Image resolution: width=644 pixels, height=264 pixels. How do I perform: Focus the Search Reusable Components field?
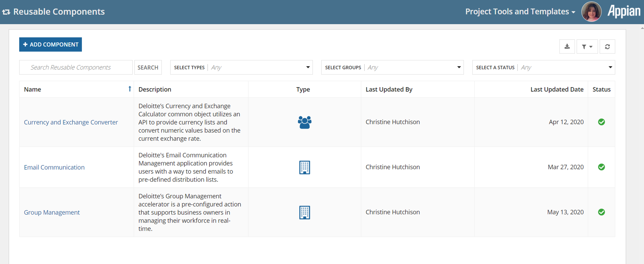(76, 67)
